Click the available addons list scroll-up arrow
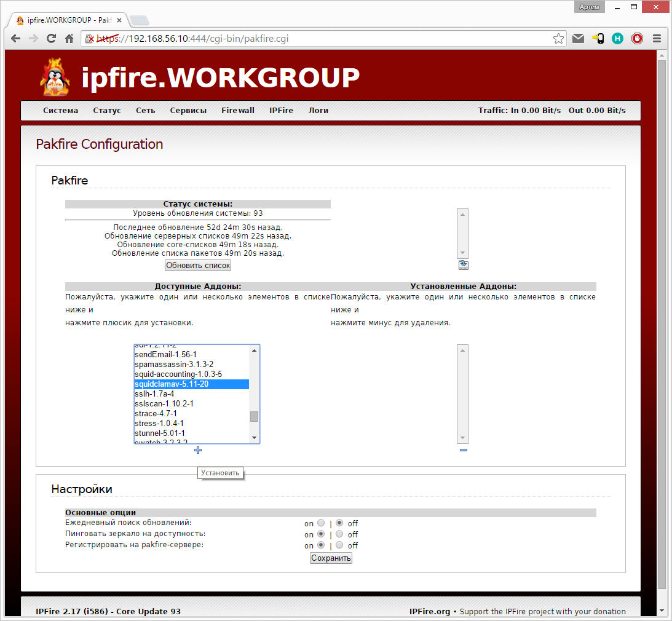Viewport: 672px width, 621px height. coord(254,350)
